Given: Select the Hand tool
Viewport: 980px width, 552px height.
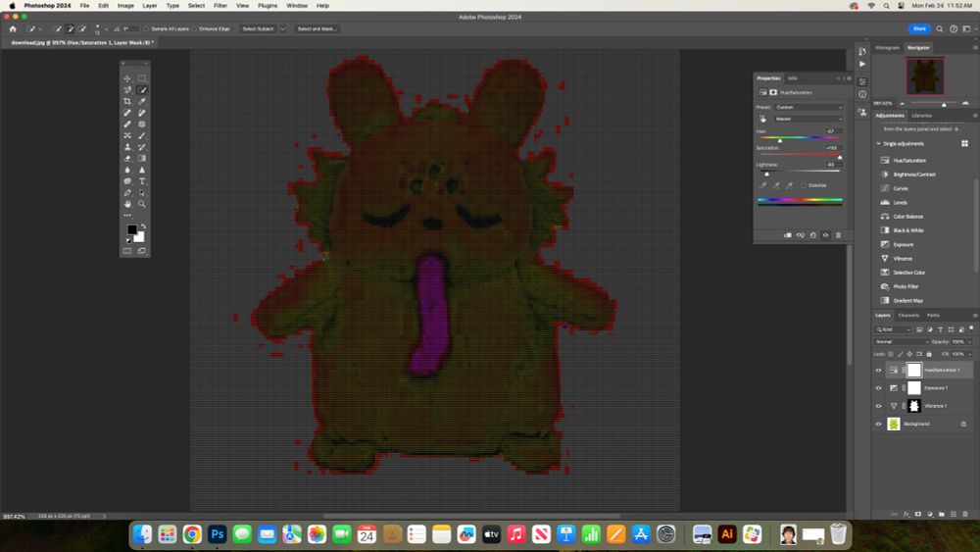Looking at the screenshot, I should pyautogui.click(x=127, y=204).
